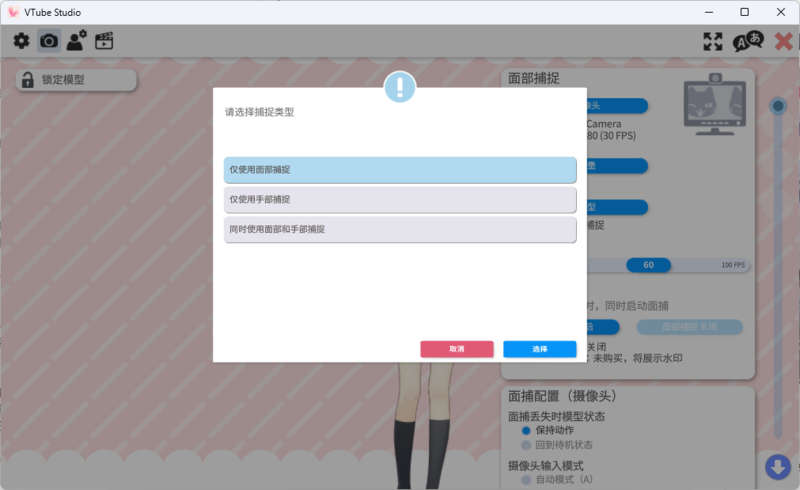Close settings with the red X icon
The height and width of the screenshot is (490, 800).
(784, 41)
